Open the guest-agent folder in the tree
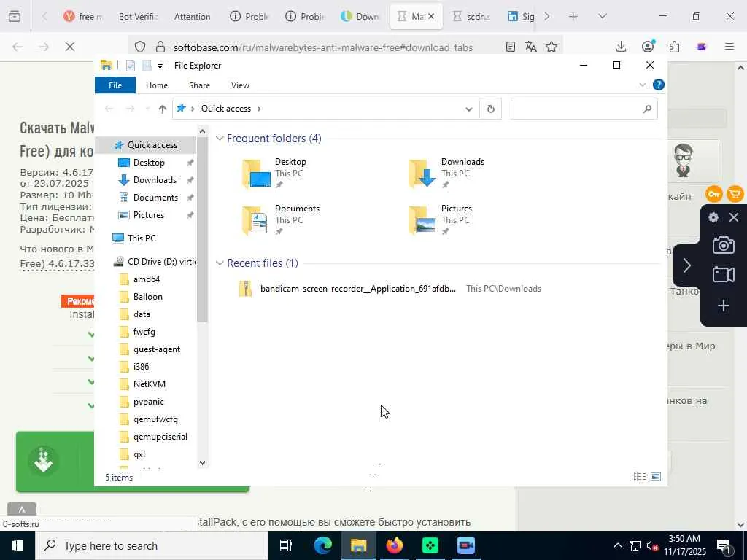 coord(157,349)
